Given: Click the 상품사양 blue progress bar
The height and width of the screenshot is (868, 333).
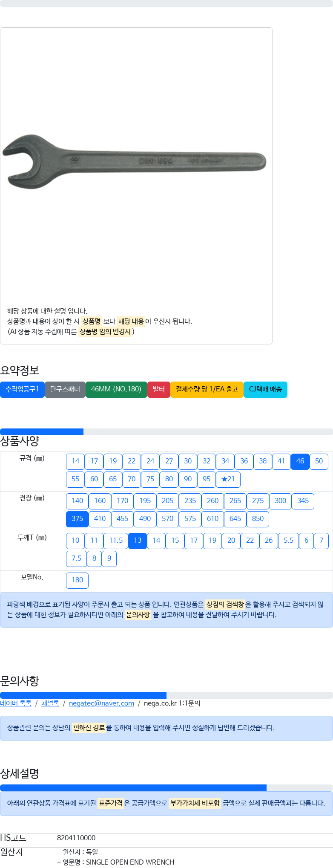Looking at the screenshot, I should pyautogui.click(x=42, y=432).
